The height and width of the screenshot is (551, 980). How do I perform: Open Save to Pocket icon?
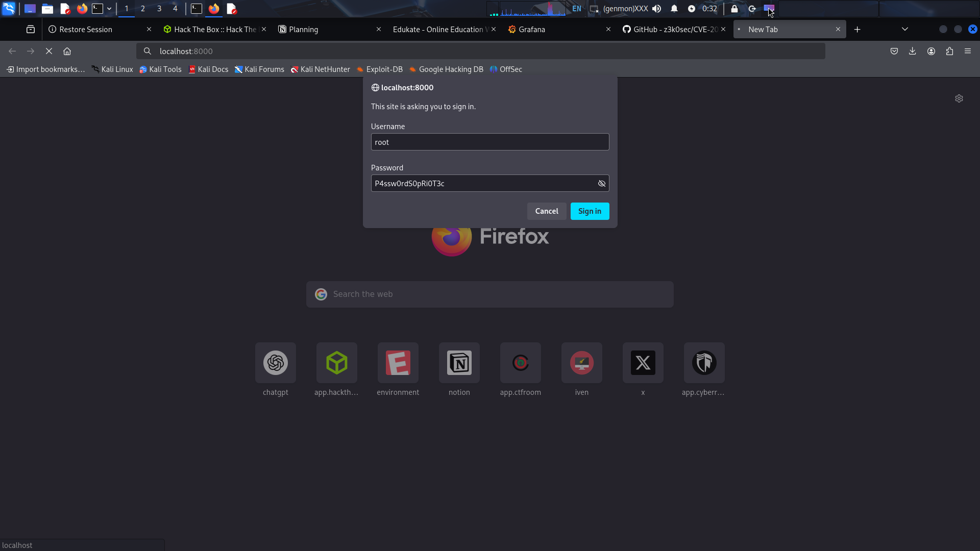tap(894, 51)
